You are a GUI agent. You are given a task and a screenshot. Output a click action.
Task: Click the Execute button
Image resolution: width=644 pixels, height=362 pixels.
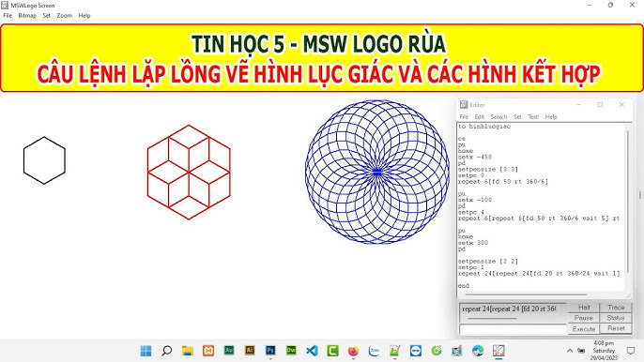tap(584, 329)
